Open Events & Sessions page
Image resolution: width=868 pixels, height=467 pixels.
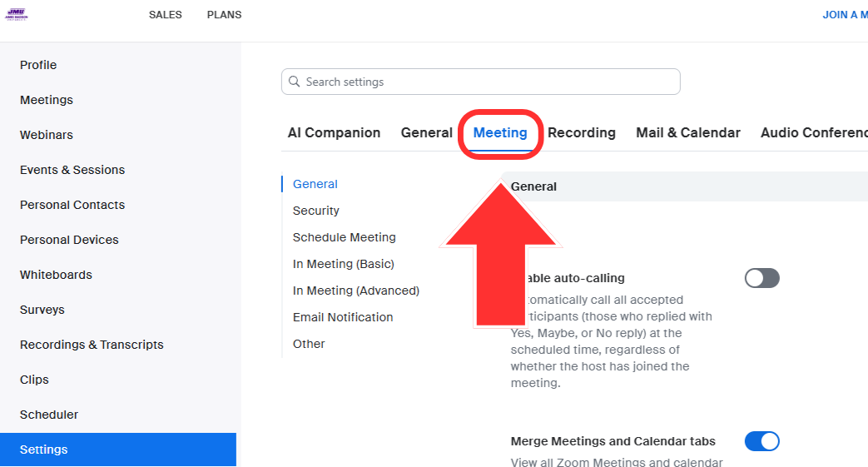tap(72, 170)
